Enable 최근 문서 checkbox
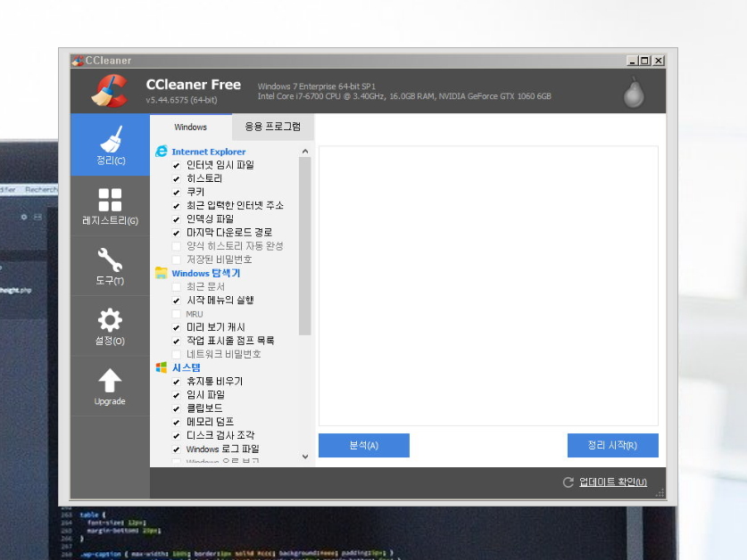This screenshot has width=747, height=560. pos(177,286)
